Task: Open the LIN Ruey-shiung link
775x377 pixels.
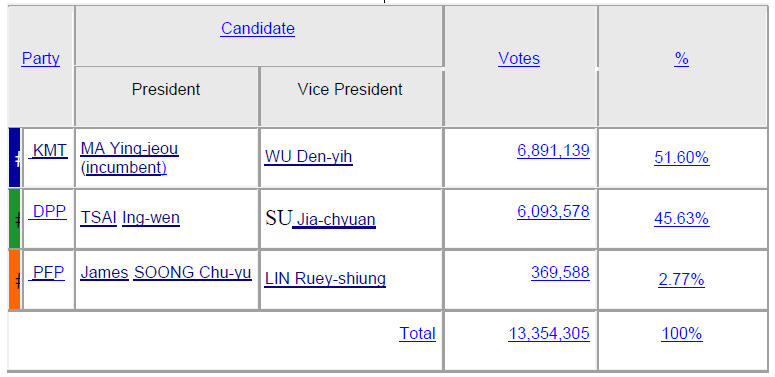Action: [325, 279]
